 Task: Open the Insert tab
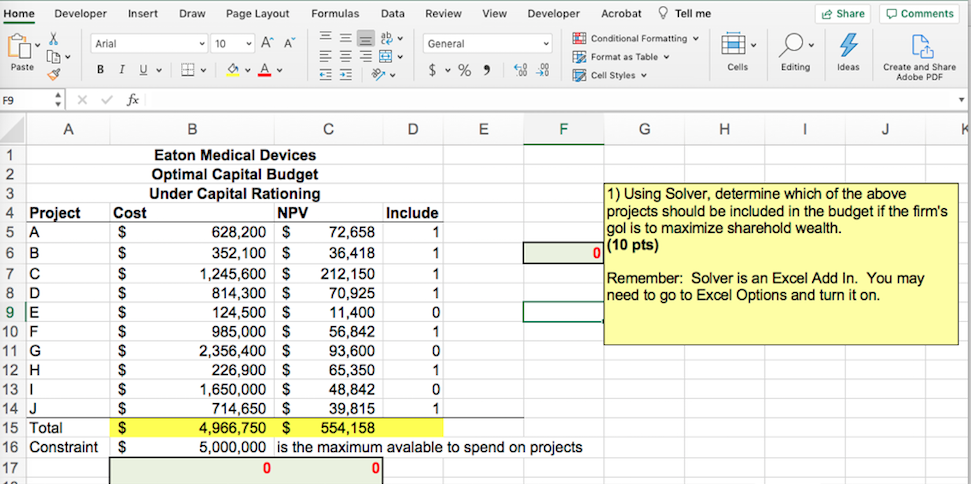tap(142, 14)
